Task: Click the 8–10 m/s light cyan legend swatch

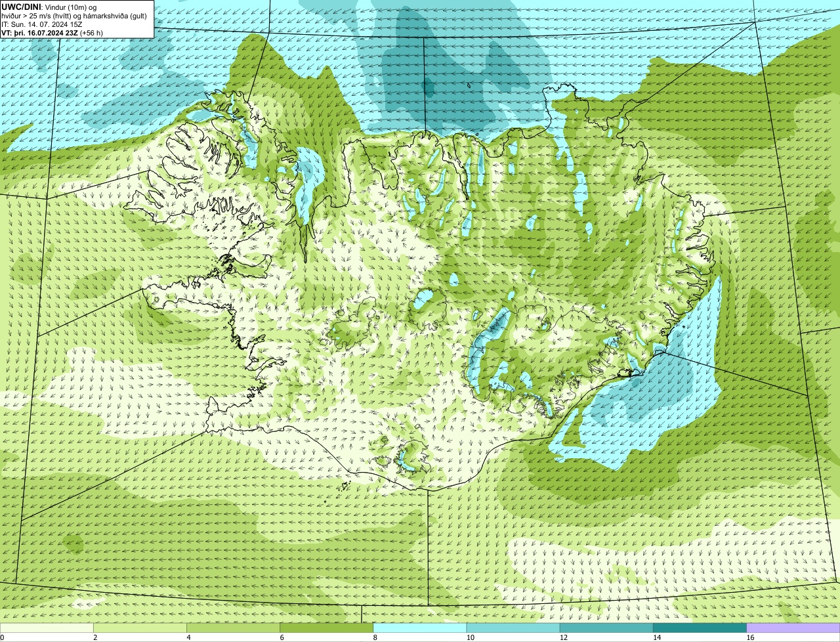Action: click(x=420, y=628)
